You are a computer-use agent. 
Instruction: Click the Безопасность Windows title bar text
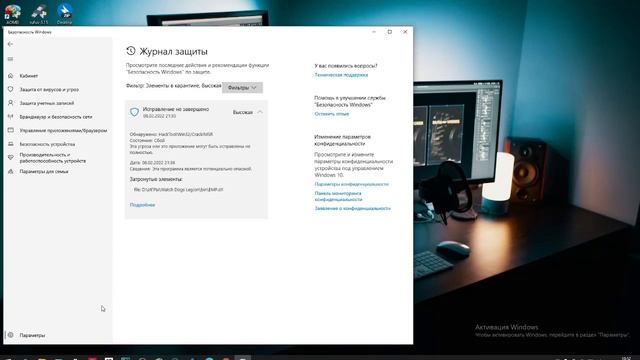tap(30, 32)
